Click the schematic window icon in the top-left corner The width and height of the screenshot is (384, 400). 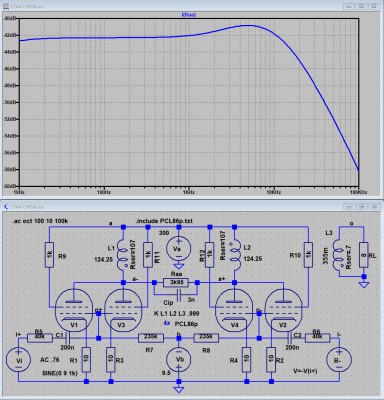pos(5,207)
